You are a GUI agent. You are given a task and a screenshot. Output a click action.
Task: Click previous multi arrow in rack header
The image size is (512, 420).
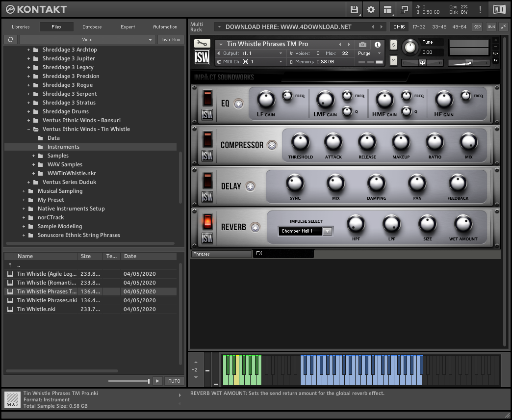pos(373,27)
